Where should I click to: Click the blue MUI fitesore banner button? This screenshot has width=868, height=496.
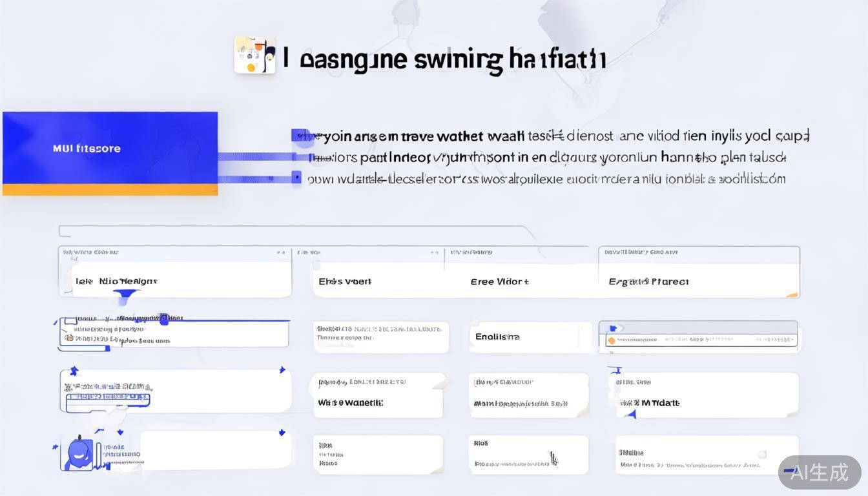[110, 149]
